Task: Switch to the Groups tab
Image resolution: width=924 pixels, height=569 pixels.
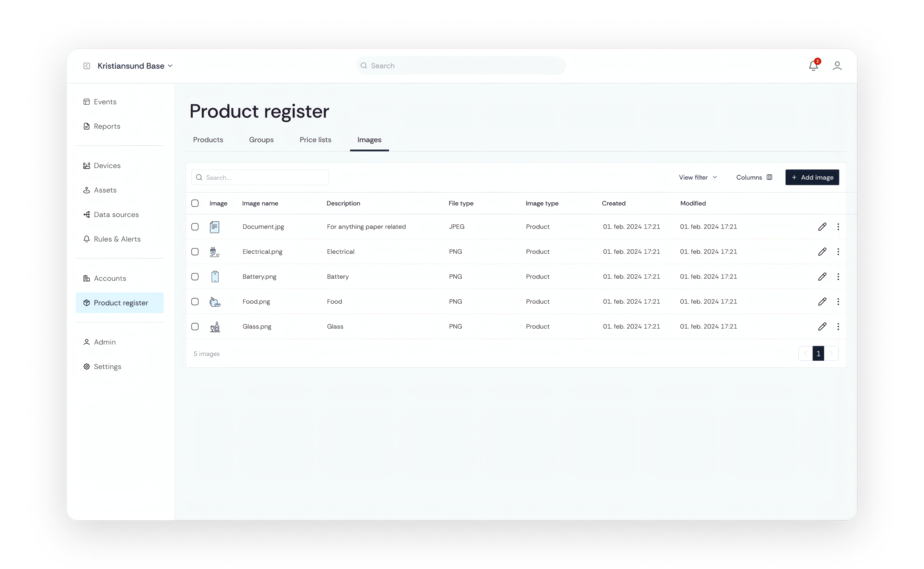Action: pos(261,140)
